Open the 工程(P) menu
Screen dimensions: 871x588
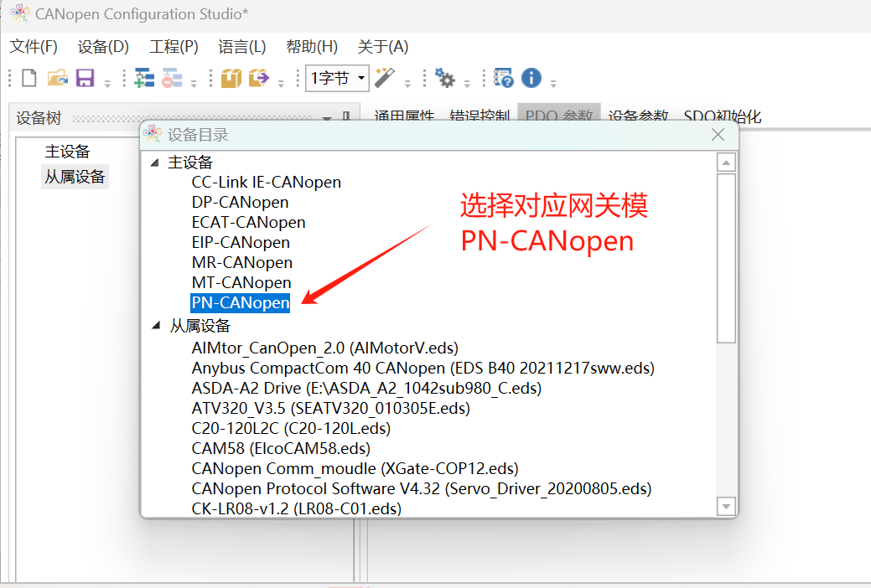174,47
